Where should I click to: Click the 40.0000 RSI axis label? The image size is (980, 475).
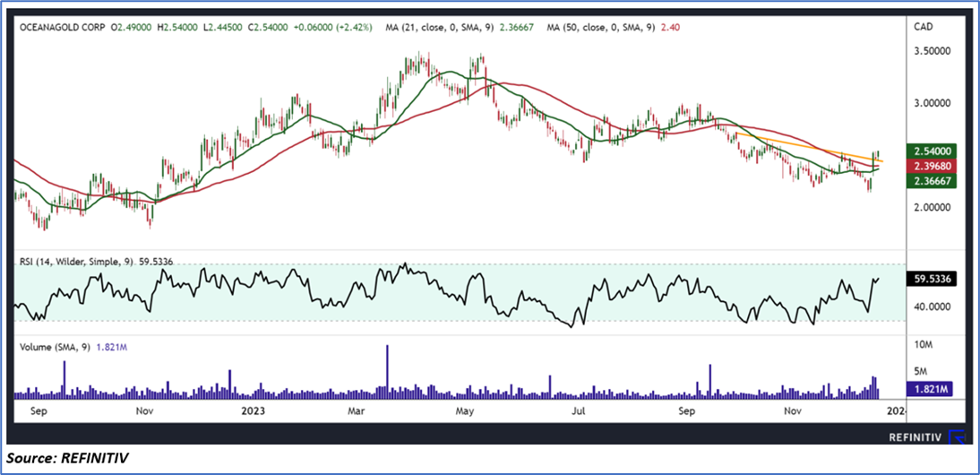(932, 307)
